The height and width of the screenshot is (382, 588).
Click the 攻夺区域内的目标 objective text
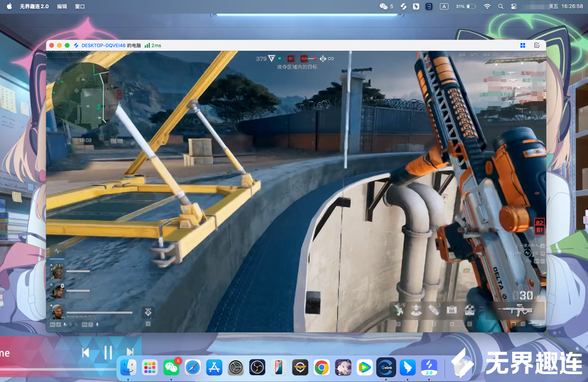point(297,67)
